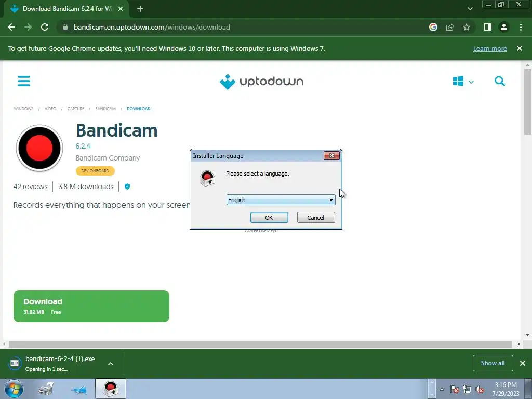The width and height of the screenshot is (532, 399).
Task: Open a new browser tab
Action: coord(140,9)
